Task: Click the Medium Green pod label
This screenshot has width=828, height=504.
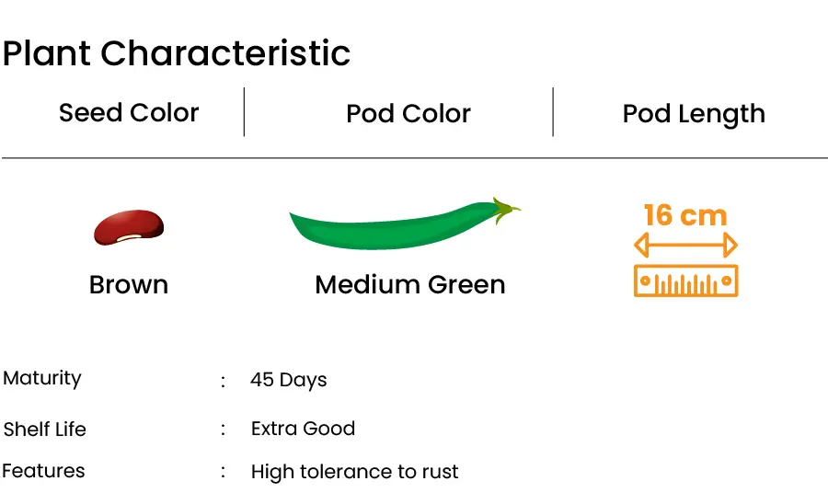Action: (410, 285)
